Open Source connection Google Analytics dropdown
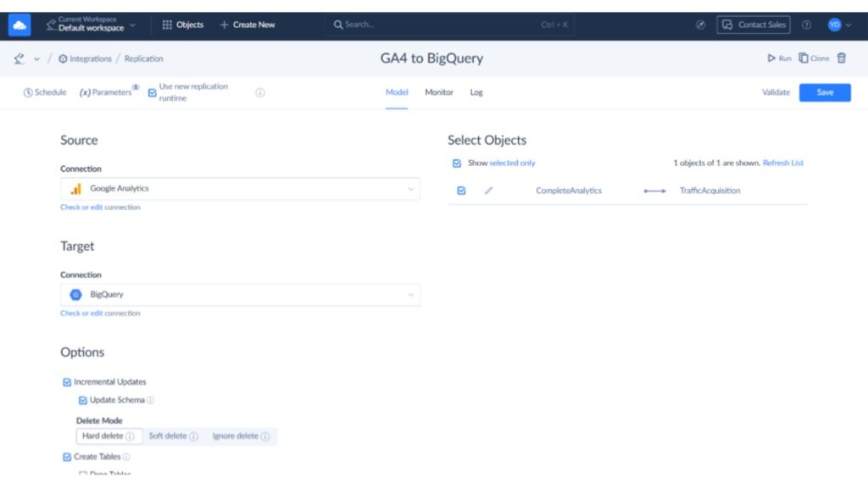 pyautogui.click(x=240, y=189)
